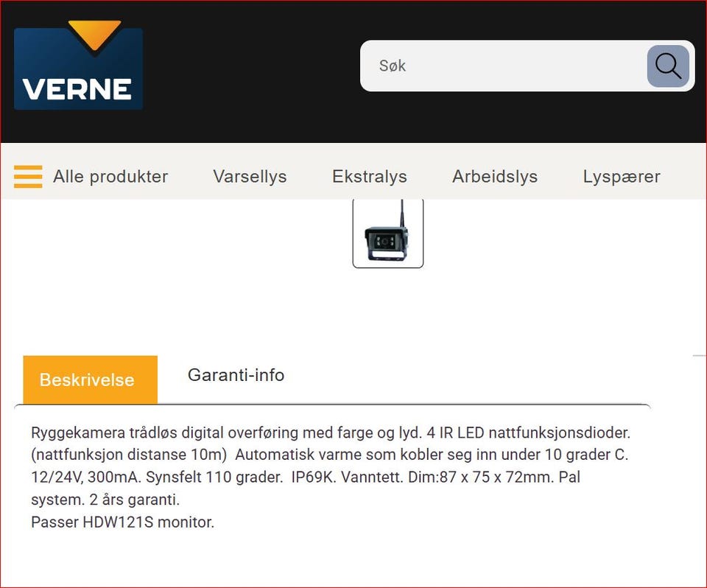Go to Arbeidslys section

(494, 177)
